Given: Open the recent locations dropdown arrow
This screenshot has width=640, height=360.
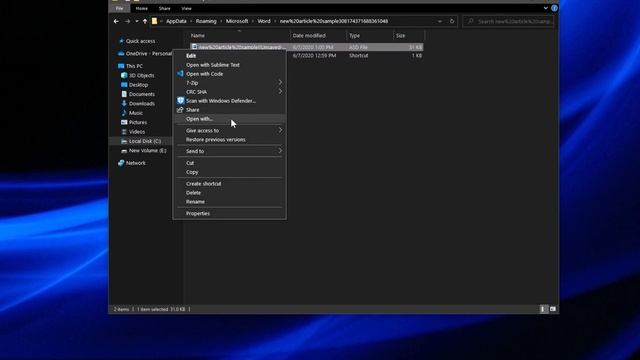Looking at the screenshot, I should pos(137,21).
